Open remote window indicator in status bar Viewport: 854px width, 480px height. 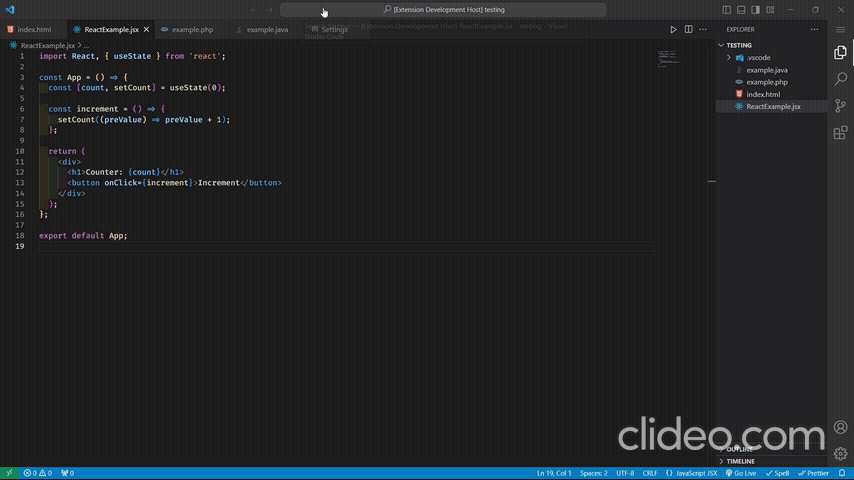(9, 473)
